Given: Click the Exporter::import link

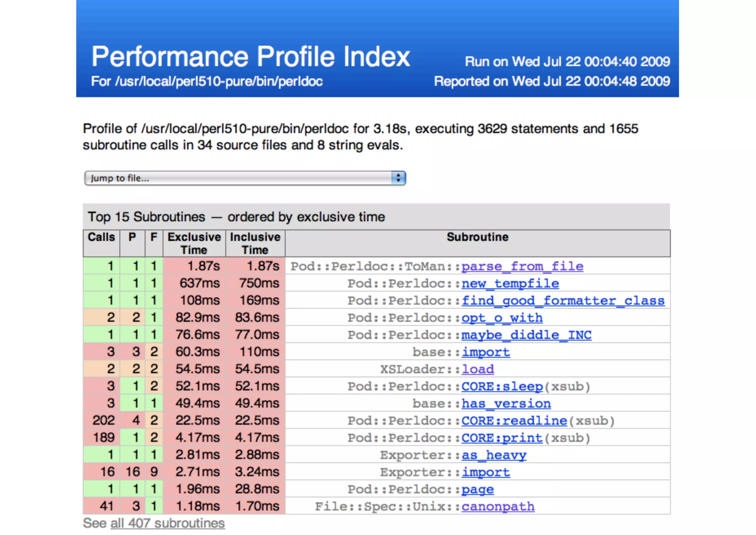Looking at the screenshot, I should [485, 472].
